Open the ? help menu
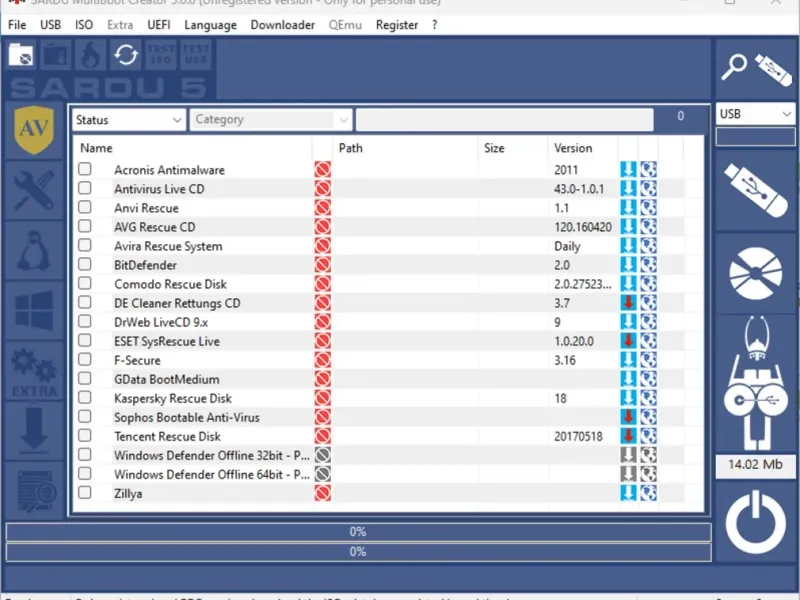Screen dimensions: 800x600 click(x=434, y=25)
